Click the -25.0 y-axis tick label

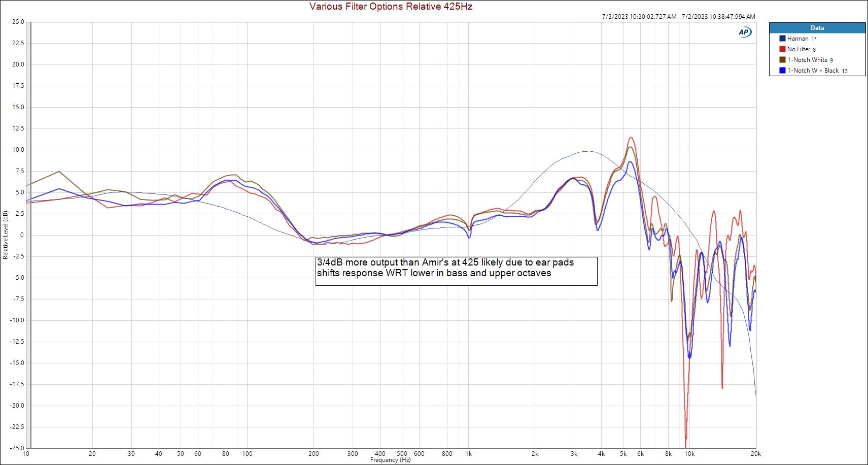pos(17,448)
